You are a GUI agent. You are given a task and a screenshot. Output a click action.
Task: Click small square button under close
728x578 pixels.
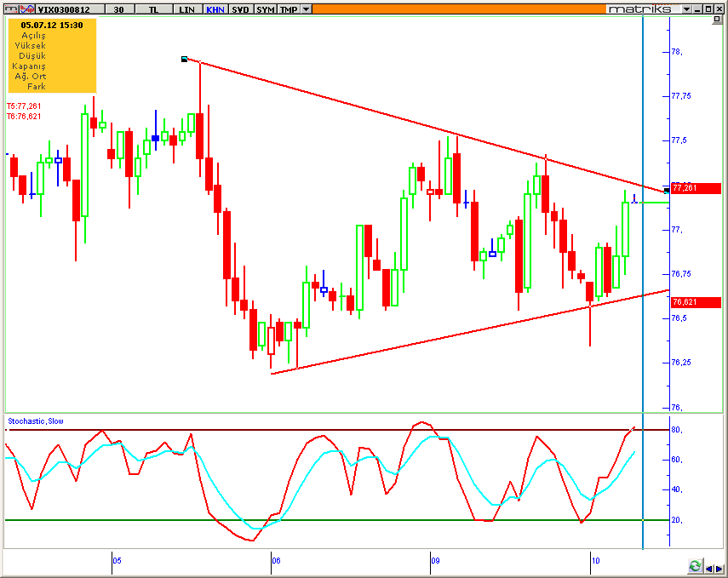[x=717, y=19]
